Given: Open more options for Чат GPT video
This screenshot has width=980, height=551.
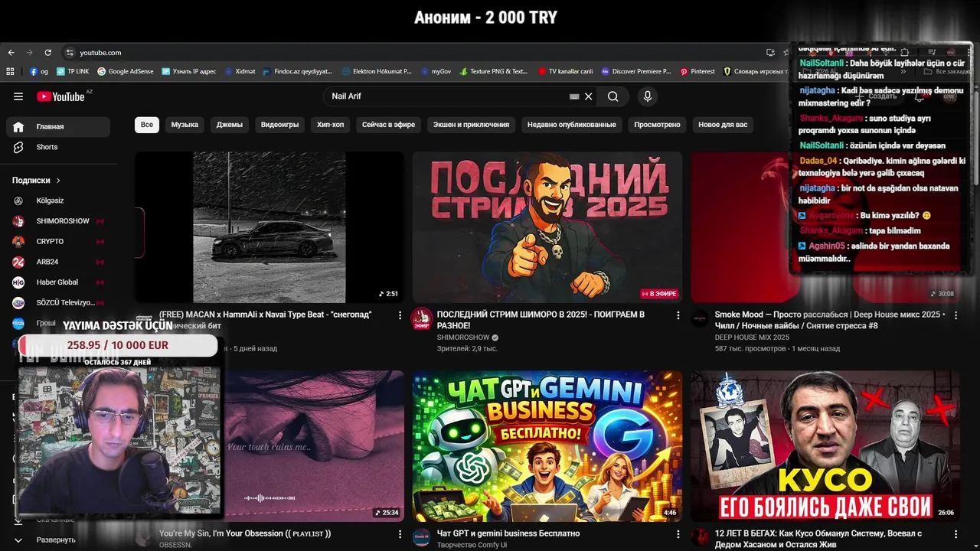Looking at the screenshot, I should tap(678, 534).
